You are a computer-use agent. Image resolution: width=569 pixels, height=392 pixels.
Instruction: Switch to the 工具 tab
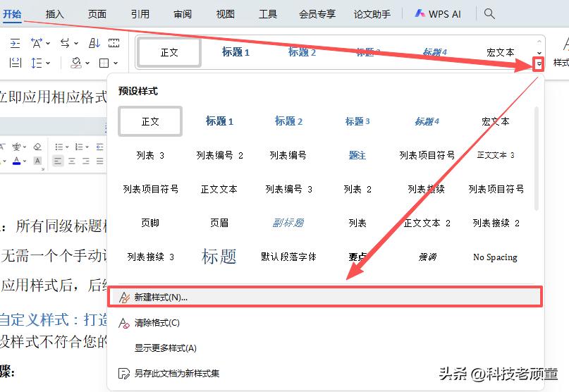click(268, 14)
